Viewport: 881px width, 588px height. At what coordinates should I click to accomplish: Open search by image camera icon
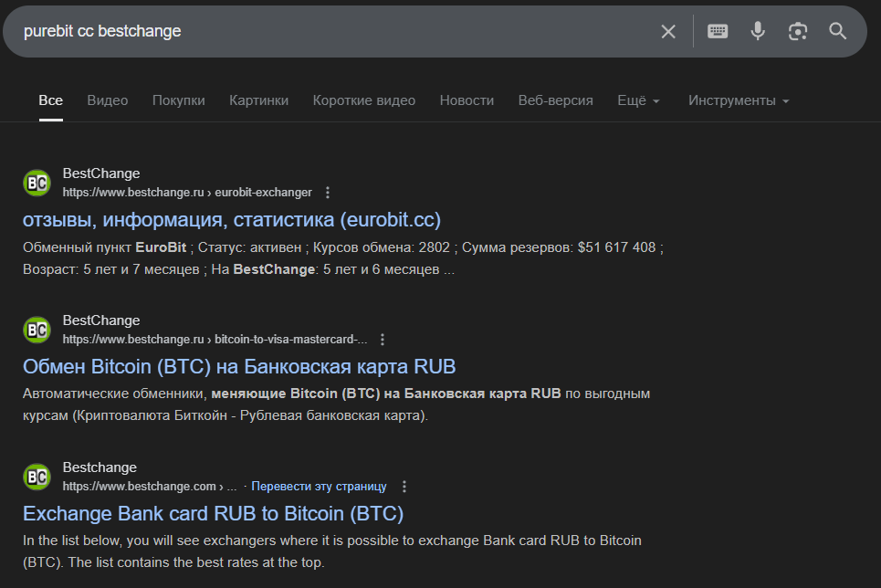798,31
